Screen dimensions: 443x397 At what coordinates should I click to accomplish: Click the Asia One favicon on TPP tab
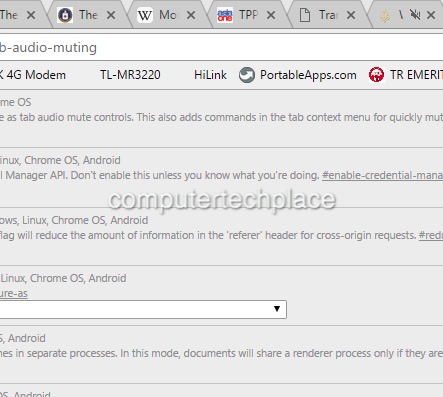(x=225, y=15)
